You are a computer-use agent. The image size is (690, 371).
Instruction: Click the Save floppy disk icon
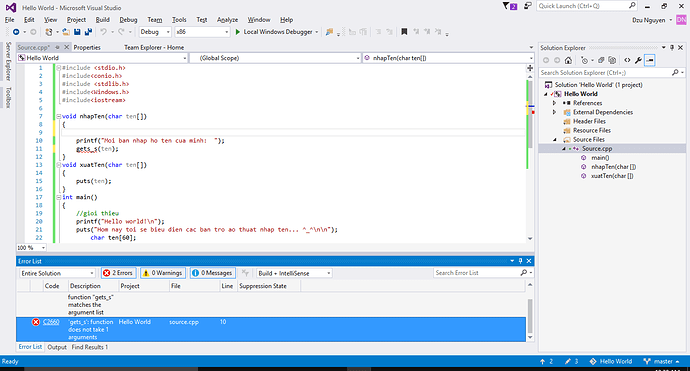77,32
